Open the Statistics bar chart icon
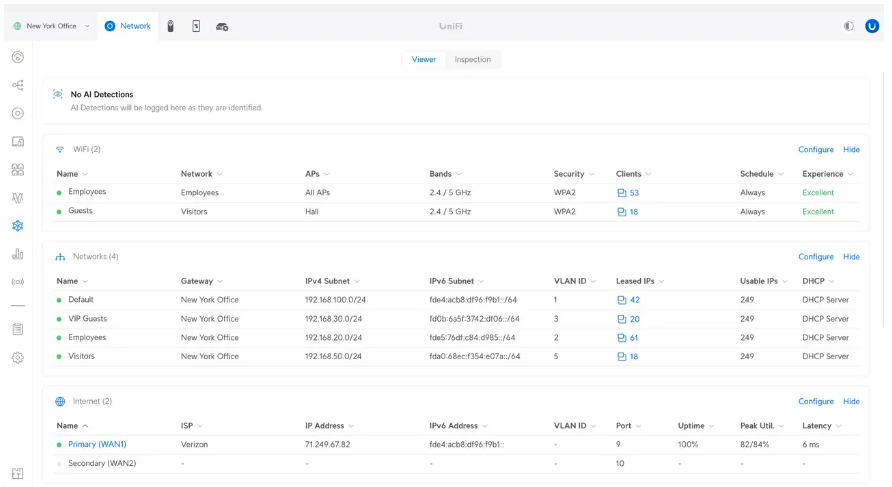The width and height of the screenshot is (892, 487). click(17, 254)
